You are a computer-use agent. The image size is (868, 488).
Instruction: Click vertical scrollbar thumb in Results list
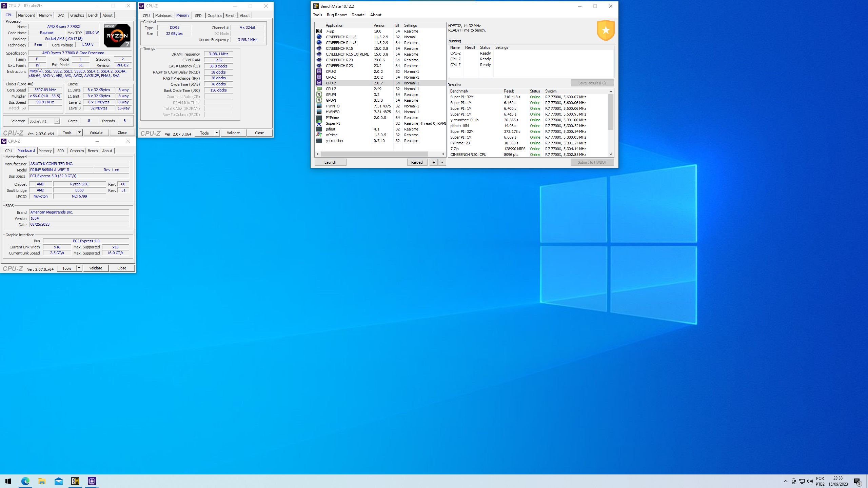coord(611,112)
